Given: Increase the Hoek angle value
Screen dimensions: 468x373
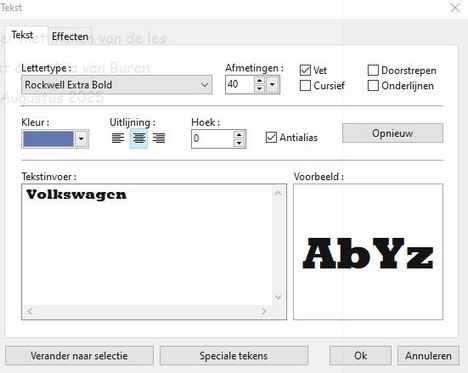Looking at the screenshot, I should coord(239,135).
